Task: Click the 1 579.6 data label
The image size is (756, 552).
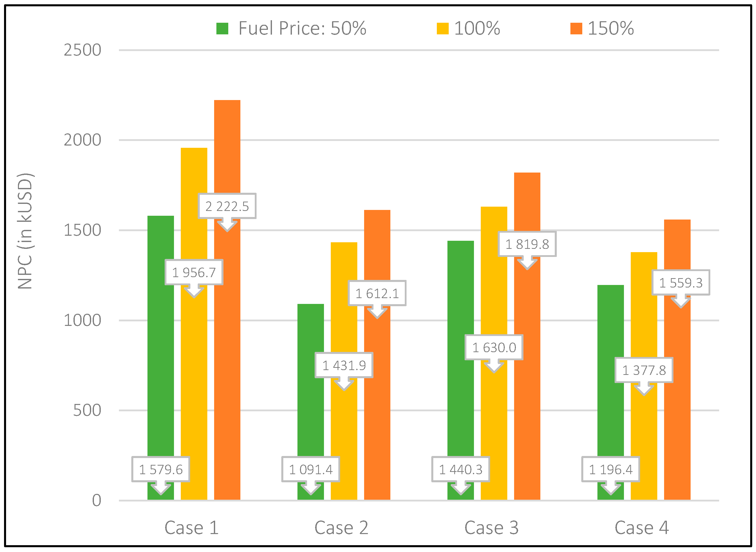Action: click(x=161, y=469)
